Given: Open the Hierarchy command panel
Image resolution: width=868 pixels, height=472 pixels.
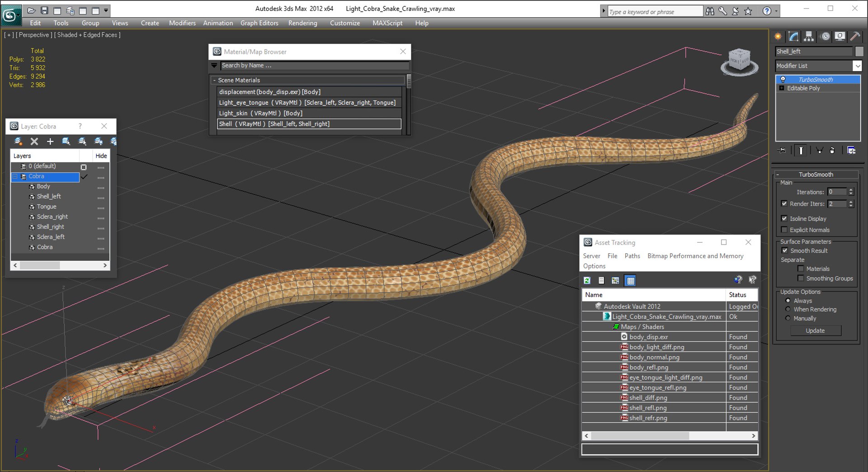Looking at the screenshot, I should [809, 37].
